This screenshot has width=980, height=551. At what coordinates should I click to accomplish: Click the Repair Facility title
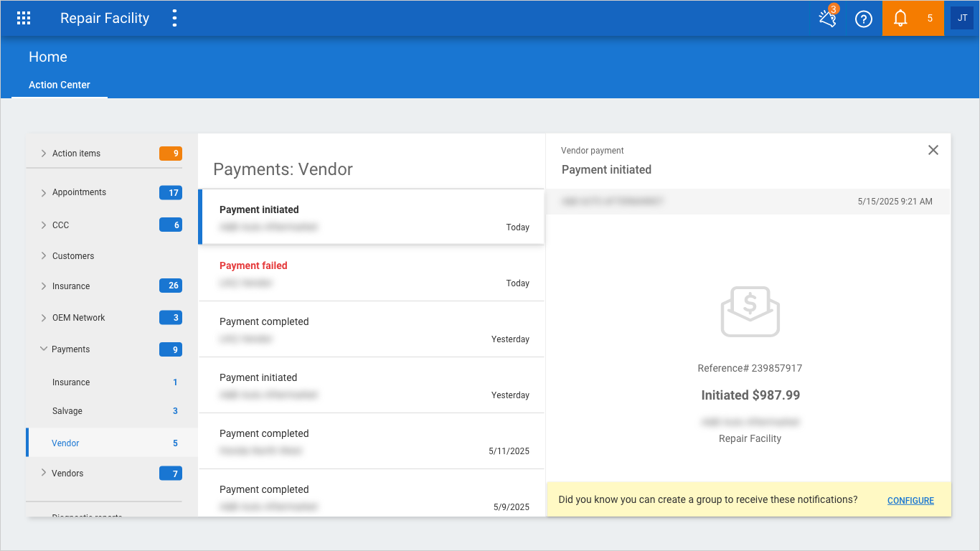click(x=105, y=19)
